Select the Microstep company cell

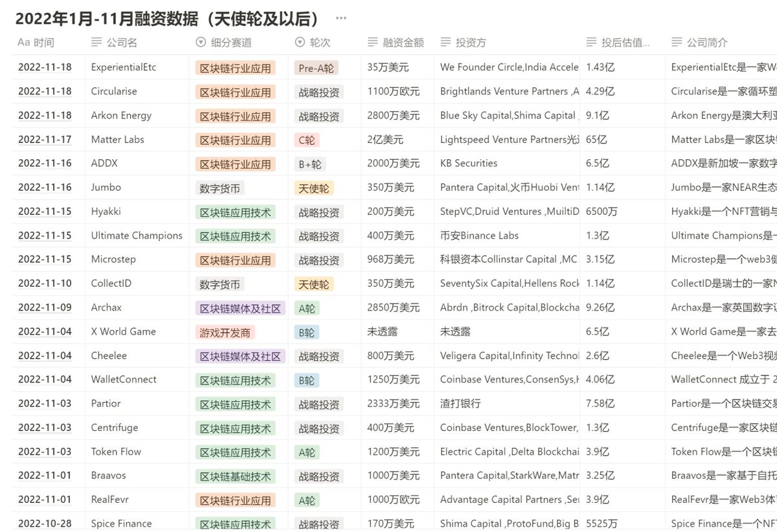coord(113,259)
